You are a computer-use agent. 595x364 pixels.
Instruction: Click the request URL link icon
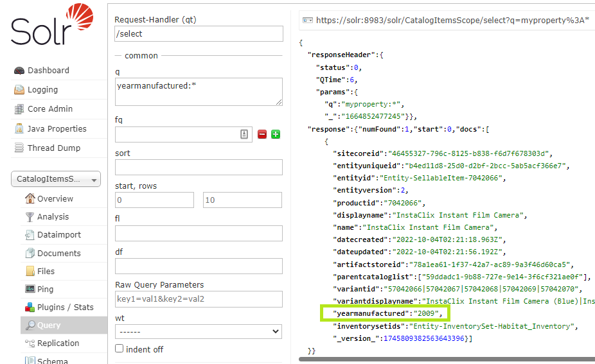pyautogui.click(x=307, y=20)
